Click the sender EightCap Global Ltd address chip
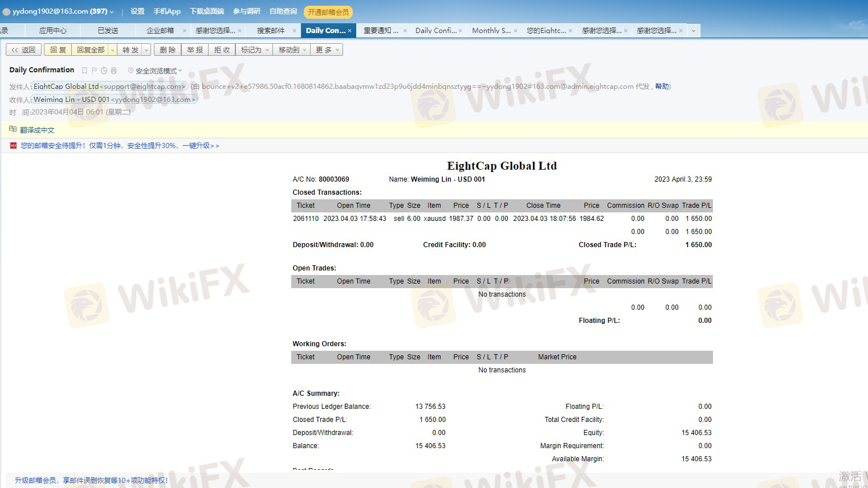 point(109,87)
